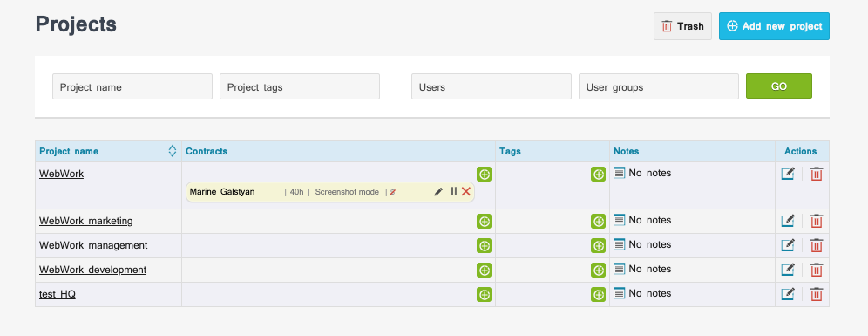Add tag to WebWork_marketing project
This screenshot has height=336, width=868.
tap(599, 221)
